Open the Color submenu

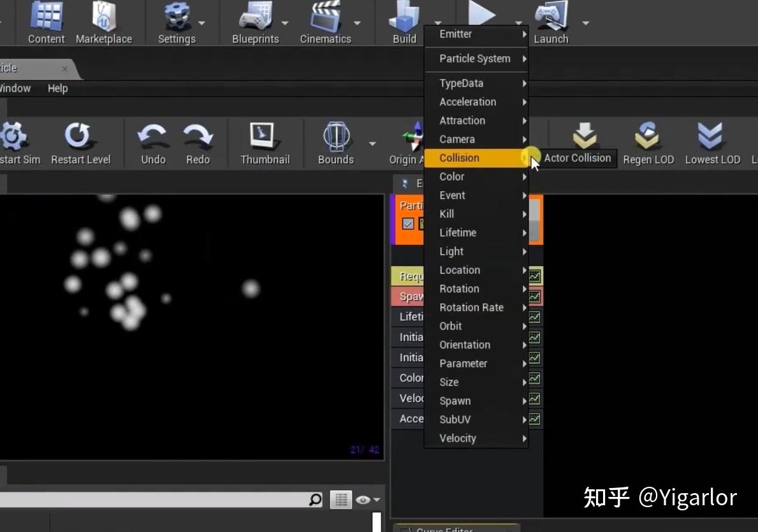pyautogui.click(x=476, y=177)
